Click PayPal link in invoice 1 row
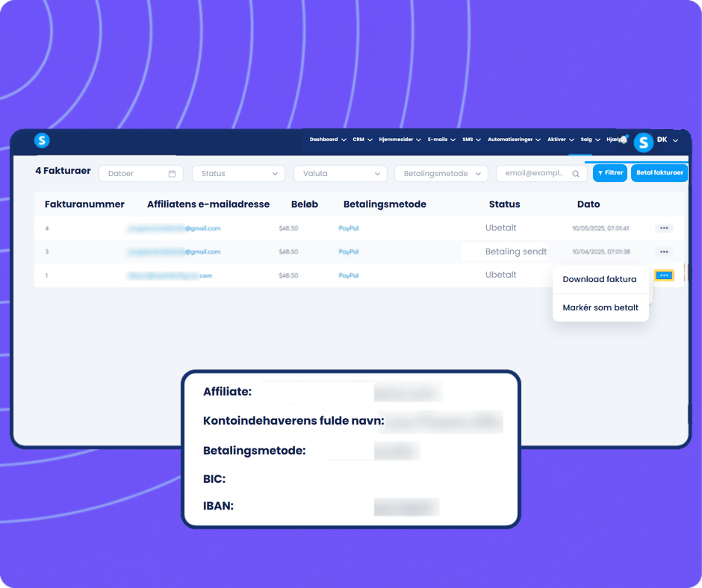This screenshot has height=588, width=702. click(348, 275)
